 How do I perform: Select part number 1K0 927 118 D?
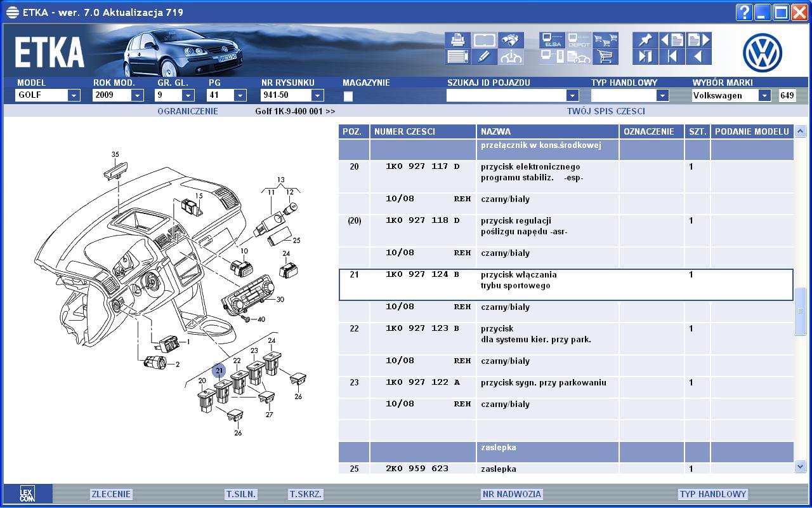pyautogui.click(x=422, y=220)
